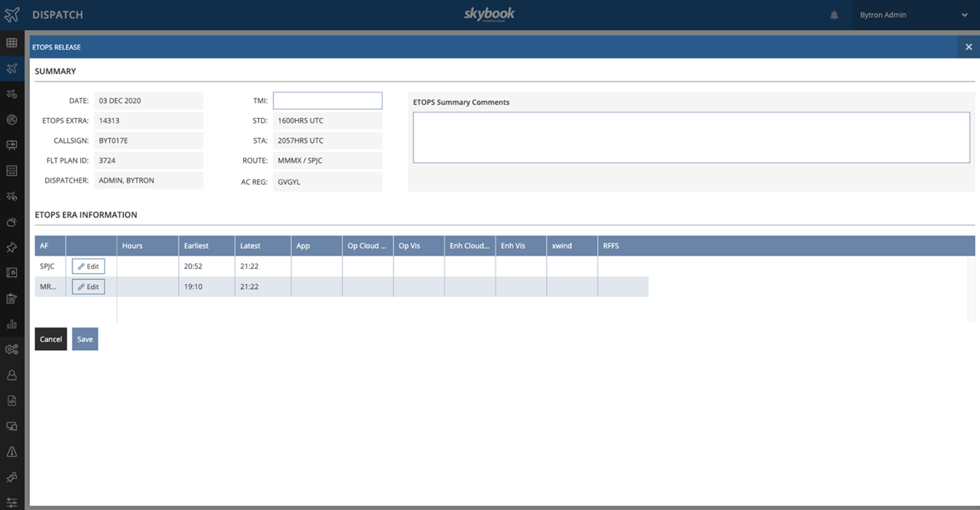This screenshot has height=510, width=980.
Task: Click the STD value 1600HRS UTC
Action: [328, 121]
